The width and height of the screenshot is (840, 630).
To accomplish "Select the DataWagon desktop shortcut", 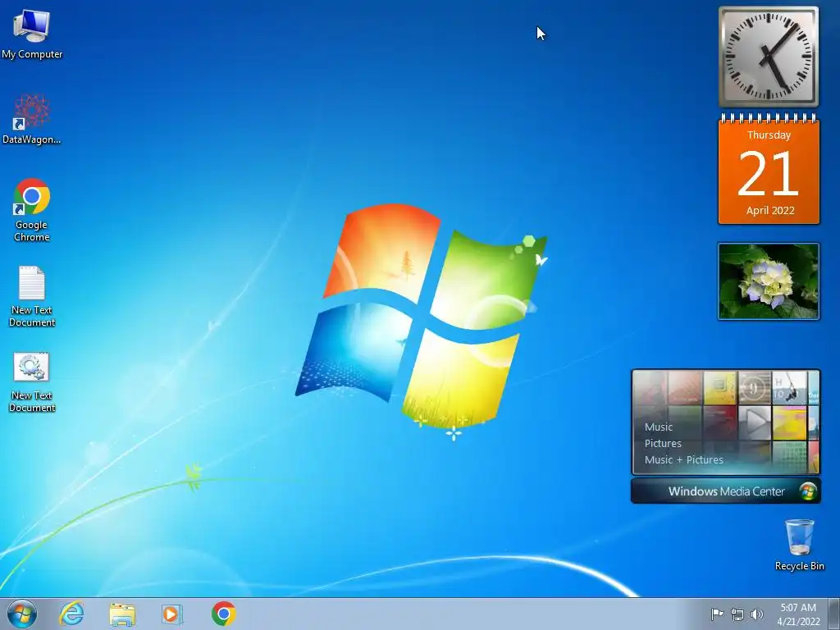I will [32, 120].
